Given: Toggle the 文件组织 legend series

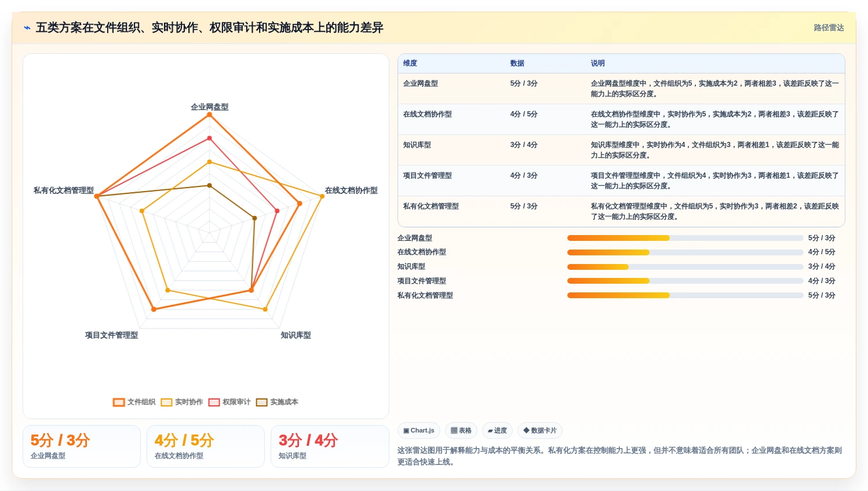Looking at the screenshot, I should (134, 402).
